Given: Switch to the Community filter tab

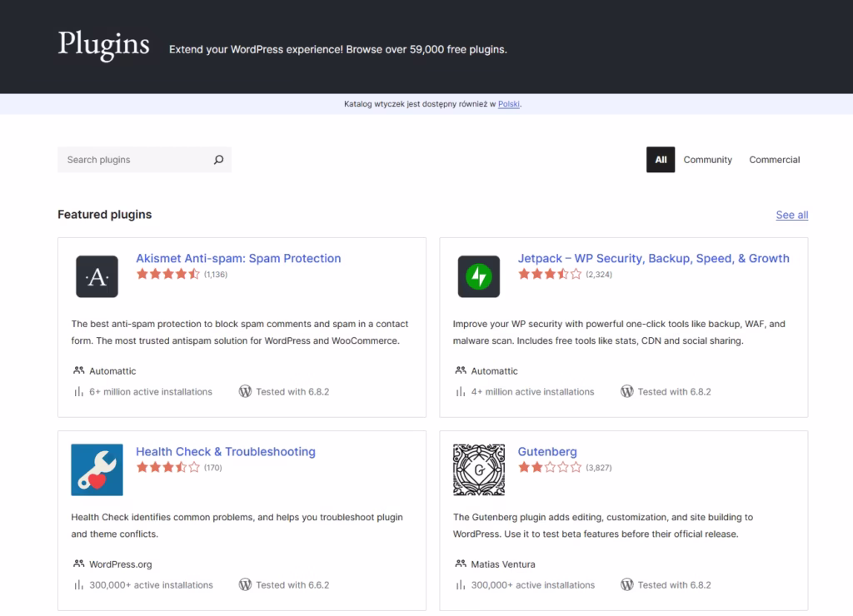Looking at the screenshot, I should pos(707,160).
